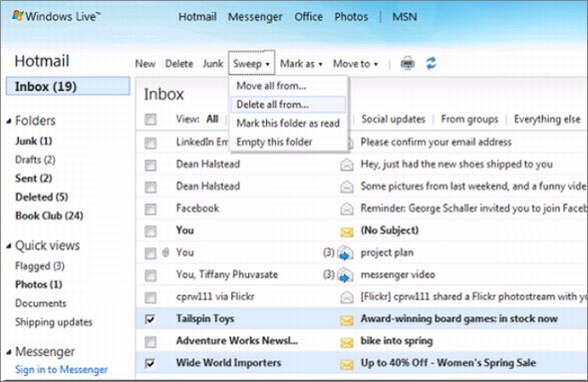The image size is (588, 382).
Task: Collapse the Sweep dropdown menu
Action: 251,64
